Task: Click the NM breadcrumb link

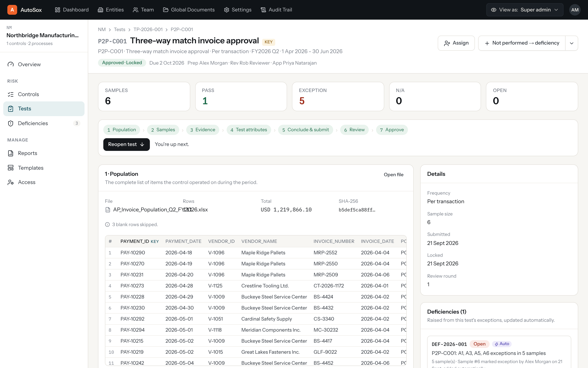Action: click(102, 29)
